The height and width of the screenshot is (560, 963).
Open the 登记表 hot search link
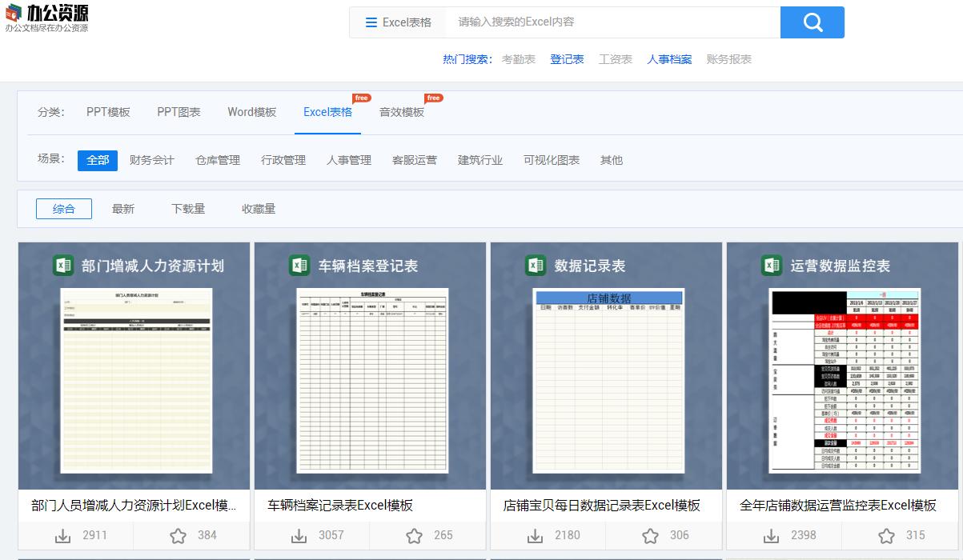tap(567, 58)
